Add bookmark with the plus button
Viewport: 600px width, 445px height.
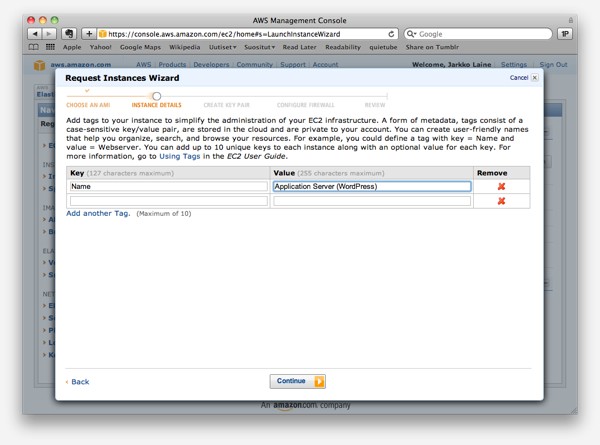[x=89, y=34]
